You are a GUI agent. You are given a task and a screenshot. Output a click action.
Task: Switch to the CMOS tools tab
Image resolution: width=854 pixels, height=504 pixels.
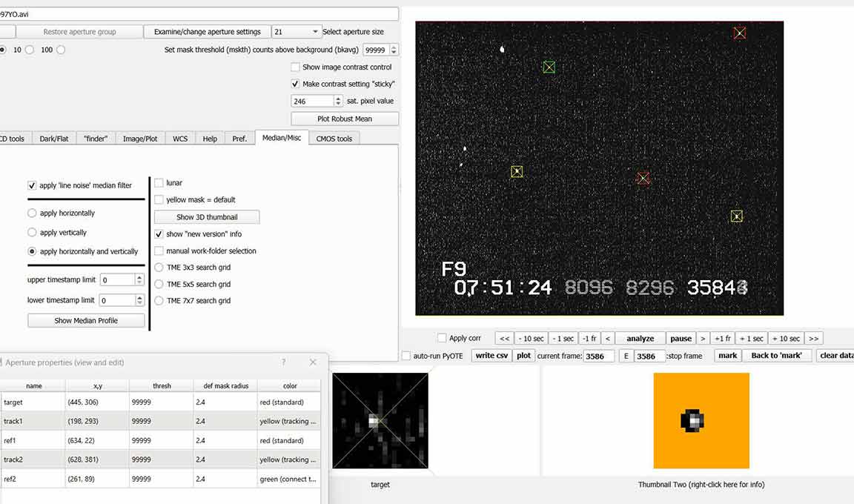coord(334,139)
